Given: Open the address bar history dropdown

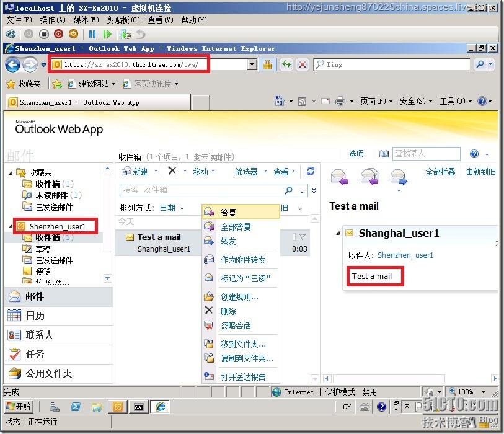Looking at the screenshot, I should [x=252, y=64].
